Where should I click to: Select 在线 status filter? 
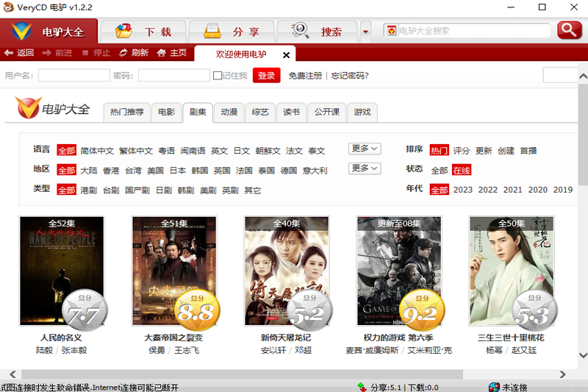click(461, 170)
